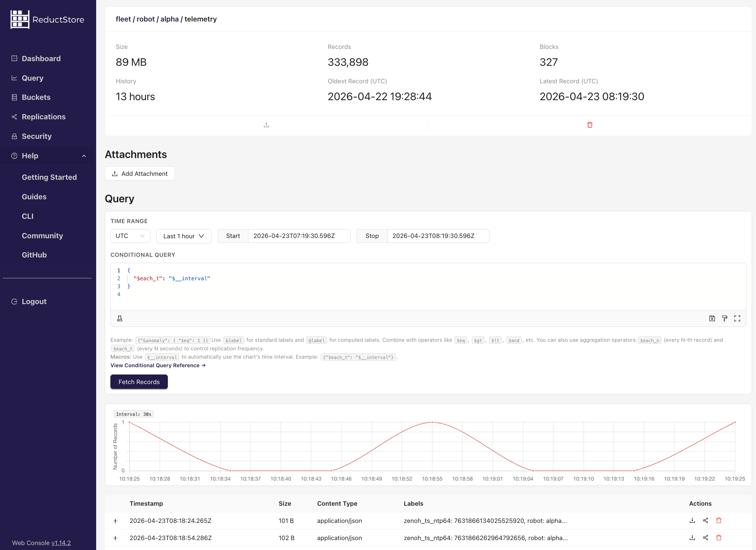Click the Interval: 30s label

coord(134,414)
